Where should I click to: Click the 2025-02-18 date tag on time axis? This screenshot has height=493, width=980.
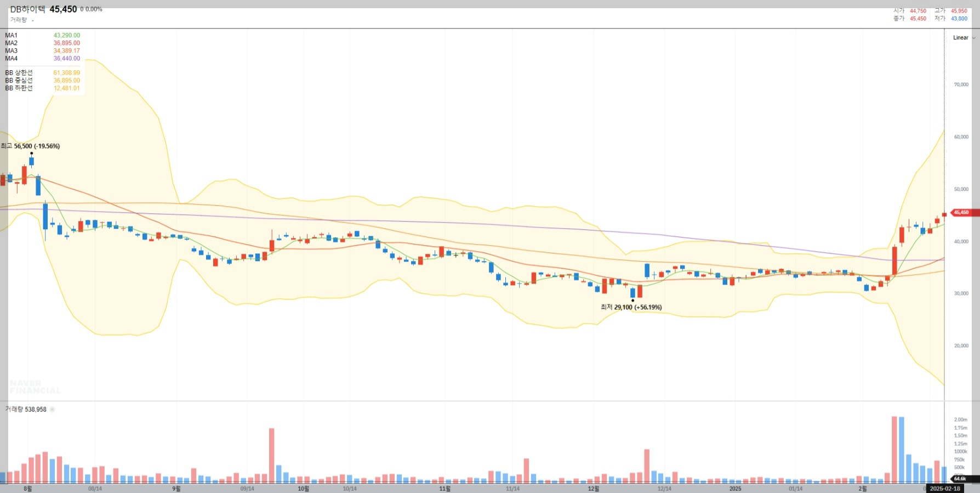pyautogui.click(x=945, y=489)
